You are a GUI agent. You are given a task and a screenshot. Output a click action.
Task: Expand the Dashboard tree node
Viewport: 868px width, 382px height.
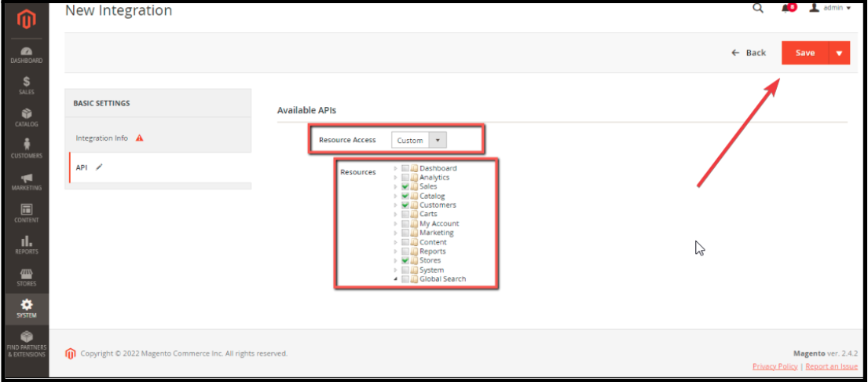tap(395, 168)
